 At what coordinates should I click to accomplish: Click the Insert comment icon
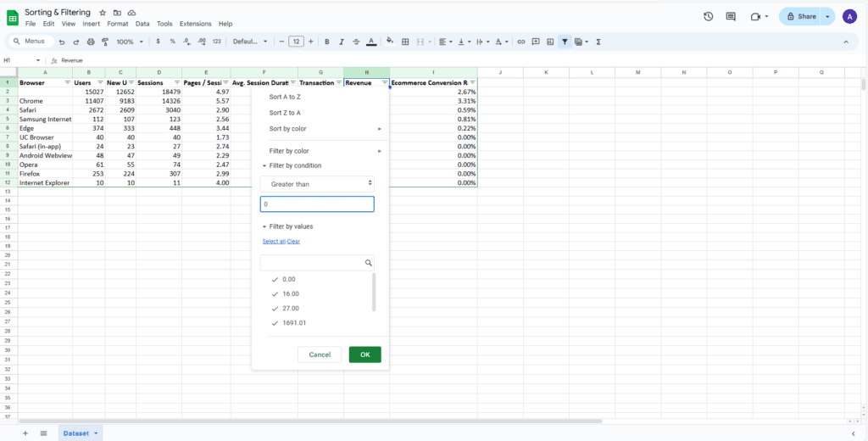(536, 42)
